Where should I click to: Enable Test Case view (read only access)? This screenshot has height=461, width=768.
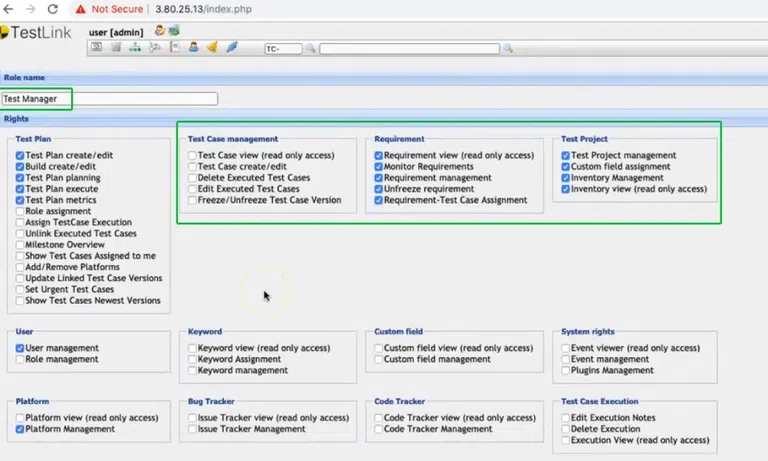click(192, 155)
